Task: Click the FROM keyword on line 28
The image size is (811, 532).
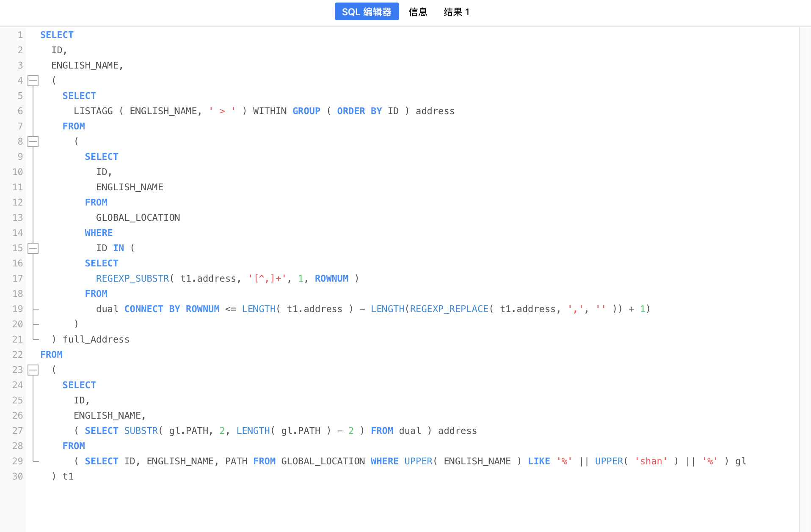Action: (x=74, y=446)
